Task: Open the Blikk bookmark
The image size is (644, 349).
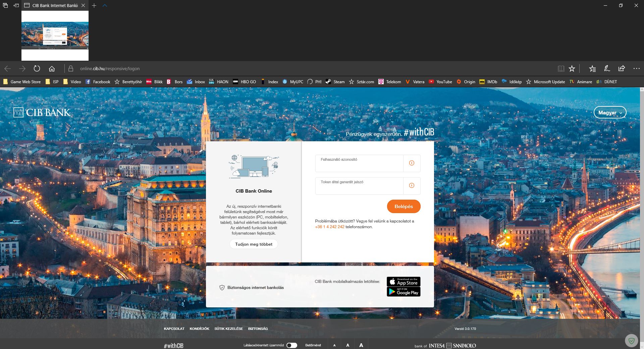Action: tap(154, 82)
